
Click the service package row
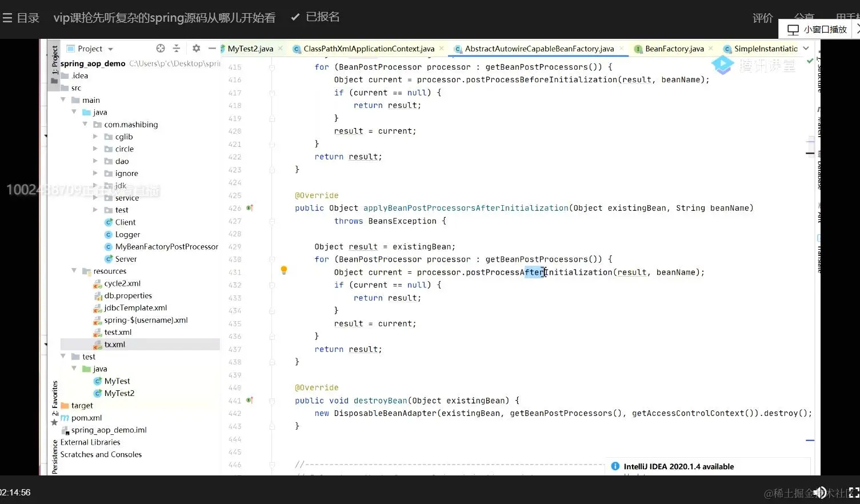(127, 198)
